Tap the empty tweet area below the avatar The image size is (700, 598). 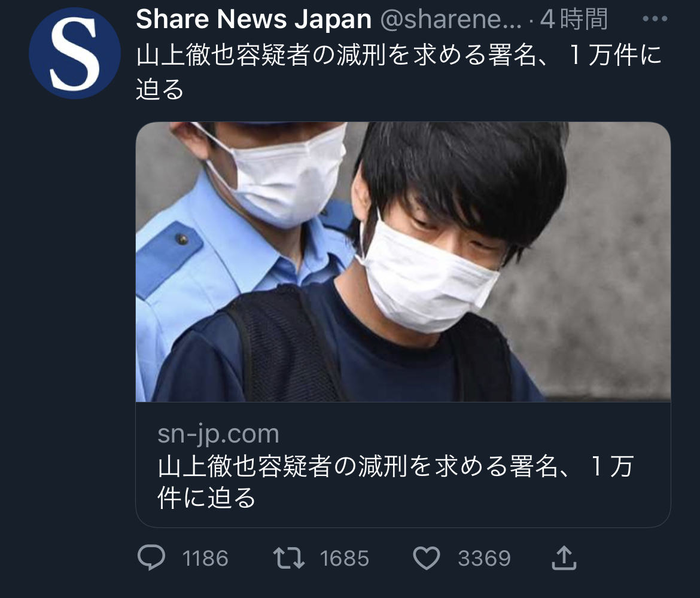(75, 312)
